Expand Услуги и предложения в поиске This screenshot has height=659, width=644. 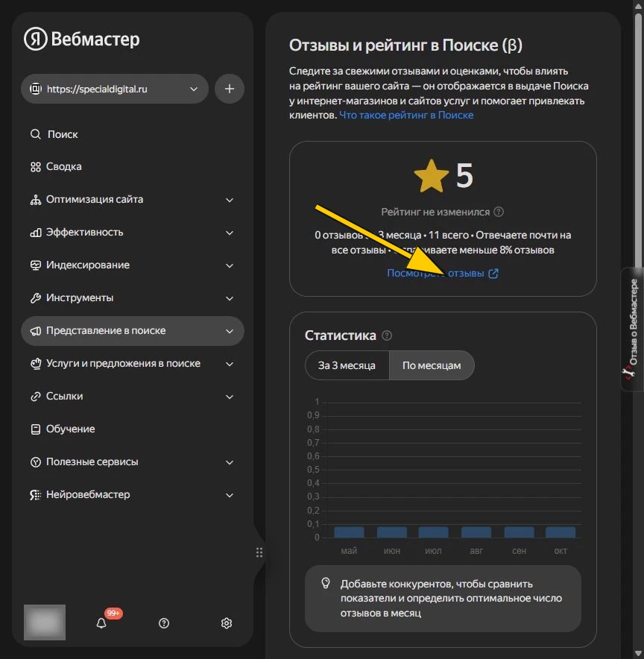coord(230,364)
